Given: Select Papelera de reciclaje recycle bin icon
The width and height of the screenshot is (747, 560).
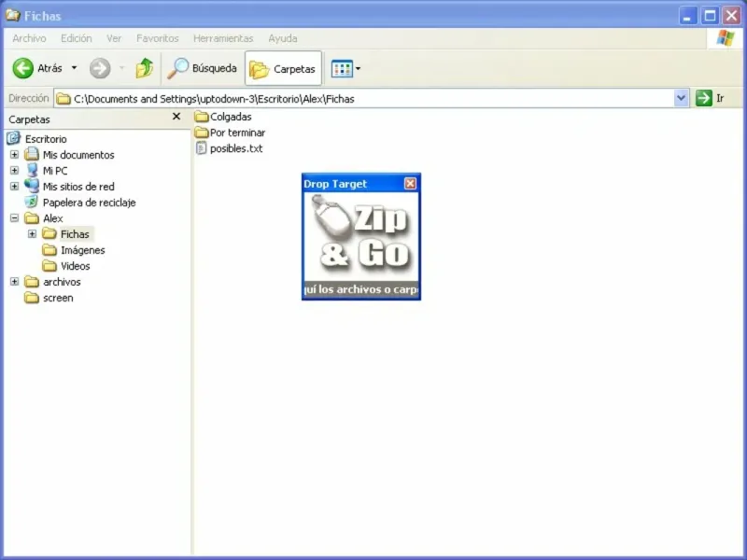Looking at the screenshot, I should 32,202.
